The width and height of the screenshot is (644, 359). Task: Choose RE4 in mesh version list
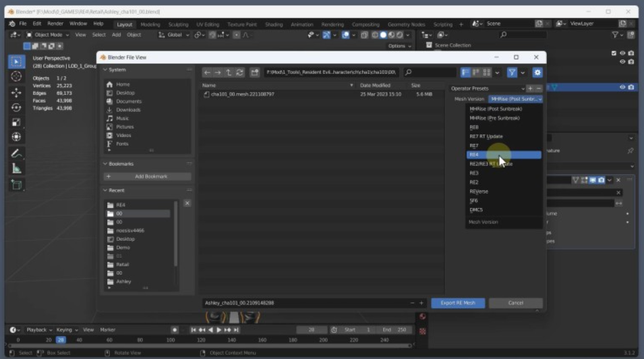[x=504, y=155]
